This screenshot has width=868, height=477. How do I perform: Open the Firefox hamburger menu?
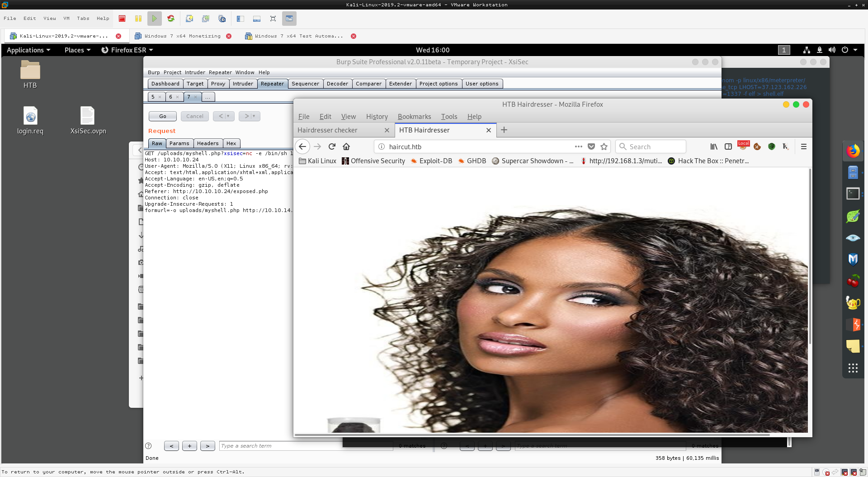coord(804,146)
